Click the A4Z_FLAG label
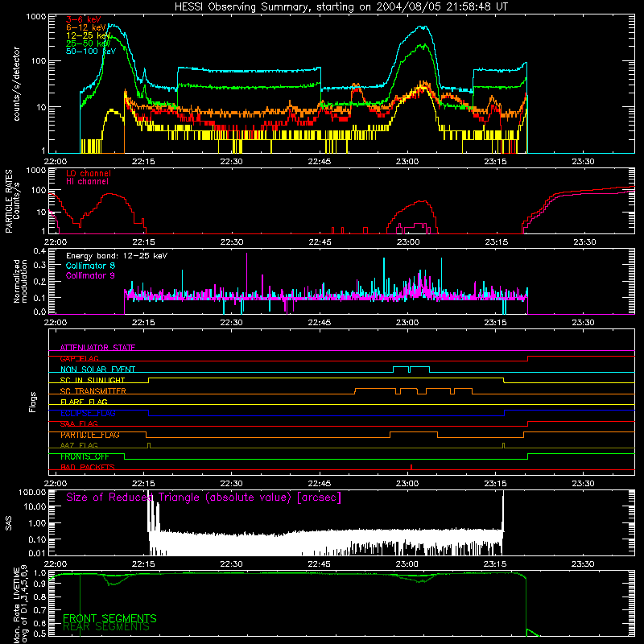This screenshot has height=644, width=644. tap(79, 446)
